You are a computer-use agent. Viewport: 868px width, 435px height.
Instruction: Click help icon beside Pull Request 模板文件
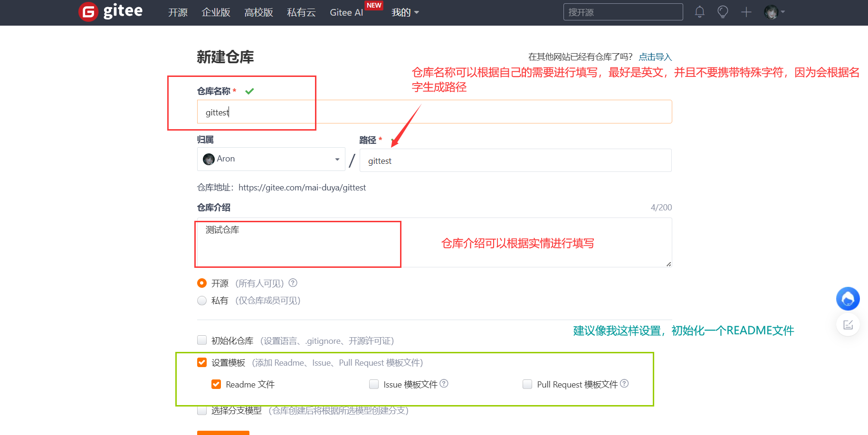coord(624,384)
